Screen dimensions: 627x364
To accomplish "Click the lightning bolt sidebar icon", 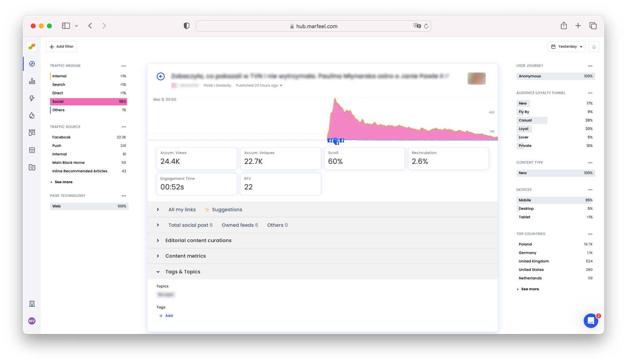I will pos(32,98).
